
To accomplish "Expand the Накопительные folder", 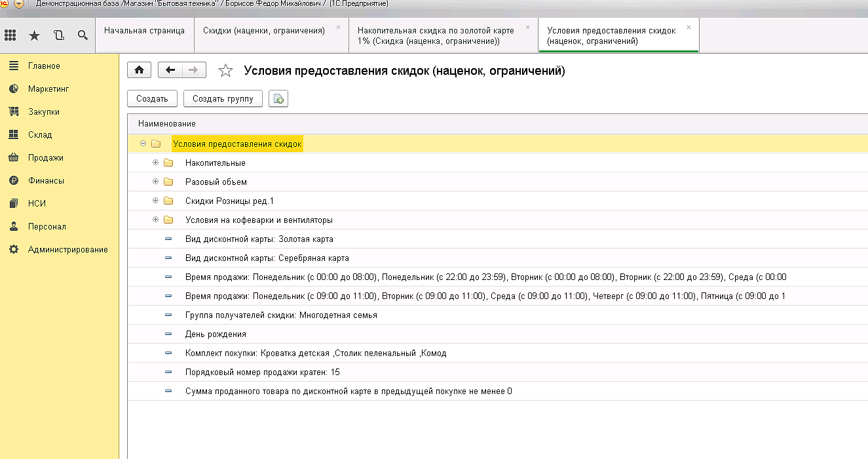I will (x=155, y=163).
